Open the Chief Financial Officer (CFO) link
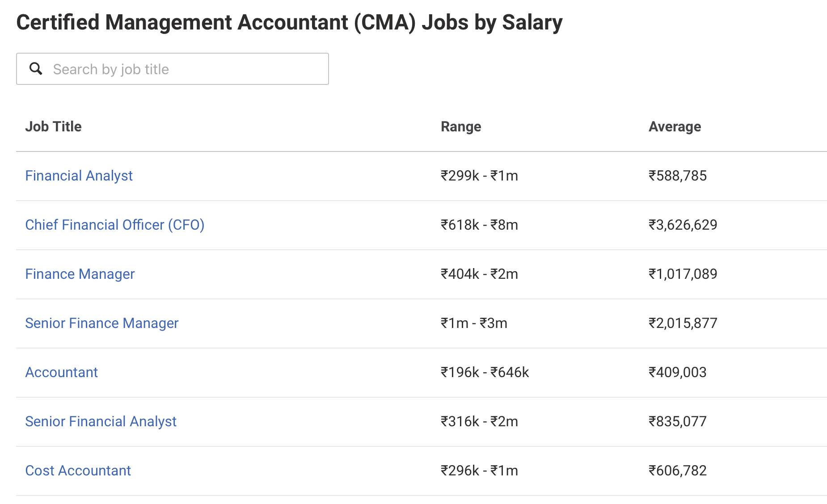The width and height of the screenshot is (827, 504). pyautogui.click(x=115, y=225)
